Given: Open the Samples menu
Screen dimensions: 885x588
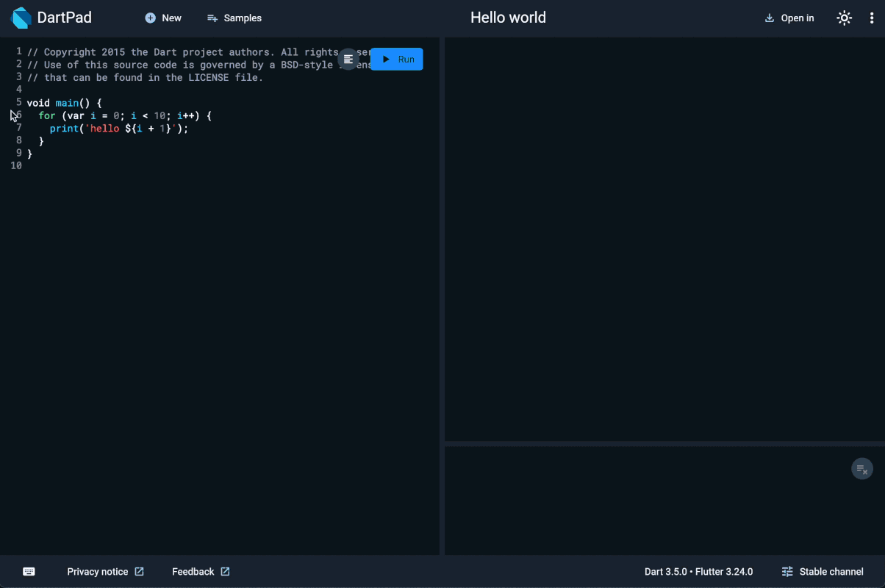Looking at the screenshot, I should pos(234,18).
